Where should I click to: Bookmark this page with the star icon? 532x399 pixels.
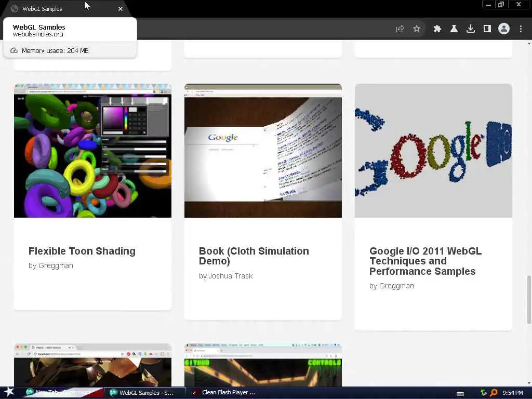(x=417, y=29)
